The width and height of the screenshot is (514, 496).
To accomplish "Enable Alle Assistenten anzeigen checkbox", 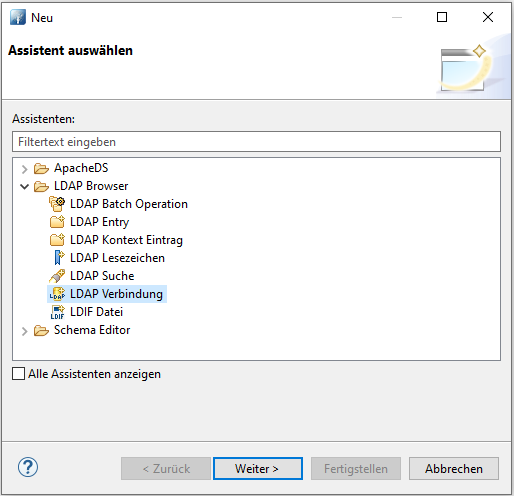I will [18, 374].
